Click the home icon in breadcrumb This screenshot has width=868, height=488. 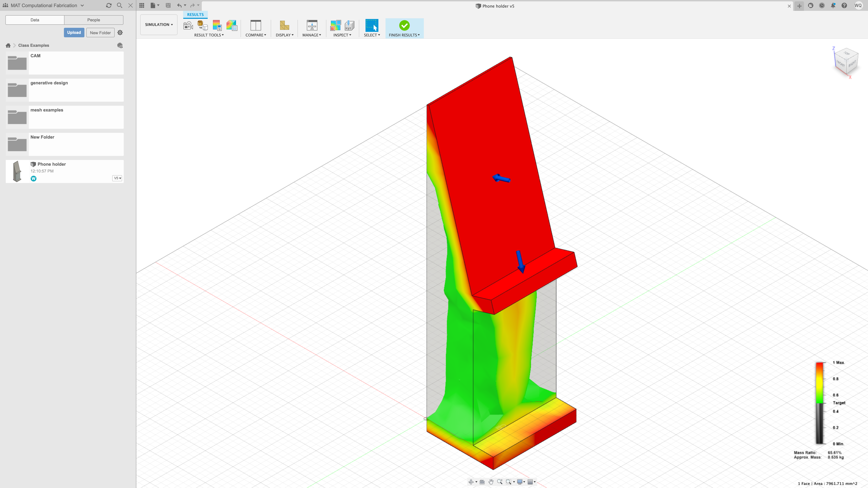8,45
